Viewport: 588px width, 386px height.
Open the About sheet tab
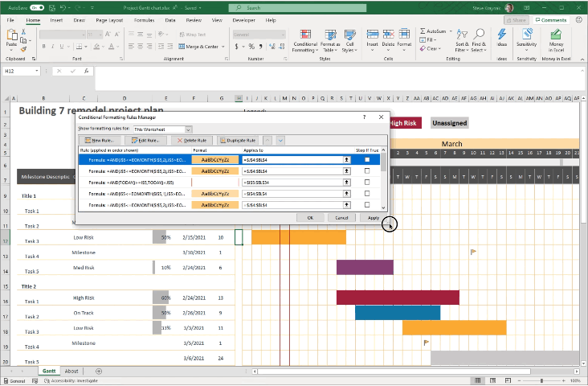coord(71,371)
